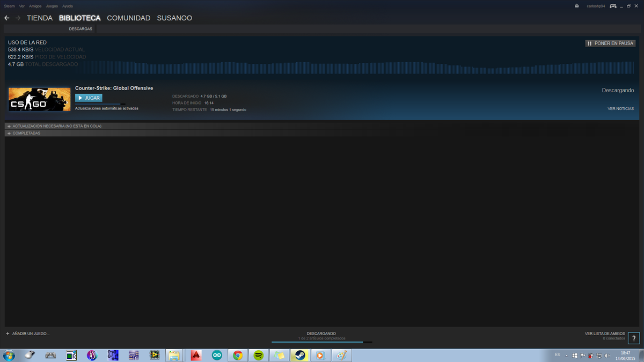Select the Biblioteca tab
The image size is (644, 362).
(x=80, y=18)
